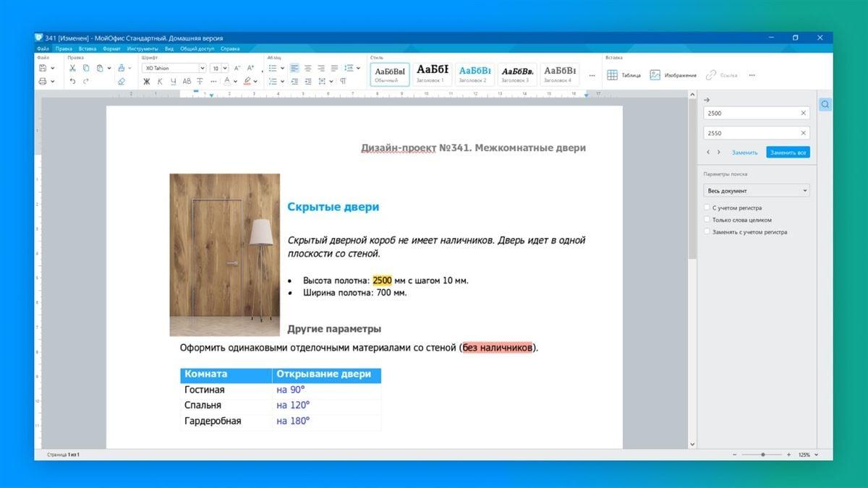The width and height of the screenshot is (868, 488).
Task: Open the Формат menu
Action: tap(111, 49)
